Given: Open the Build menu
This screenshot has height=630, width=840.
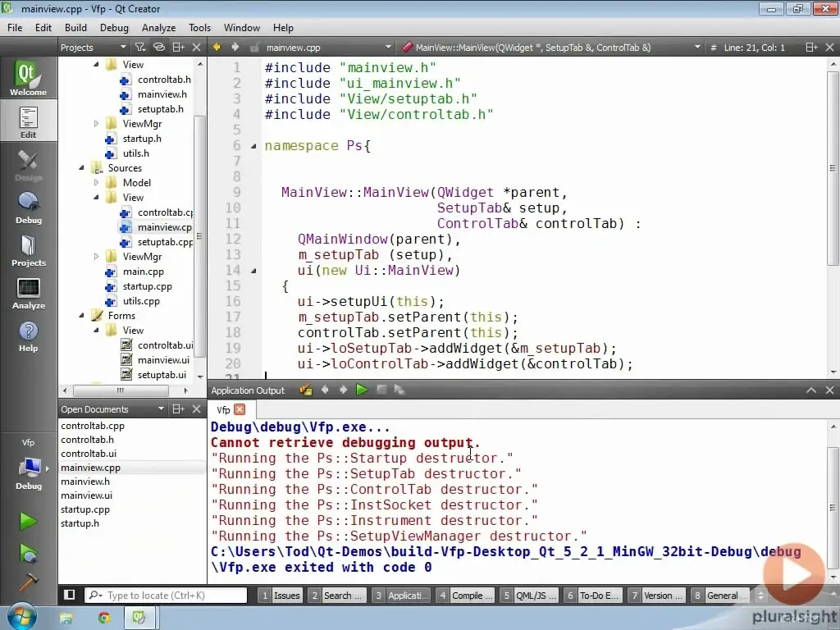Looking at the screenshot, I should 75,28.
